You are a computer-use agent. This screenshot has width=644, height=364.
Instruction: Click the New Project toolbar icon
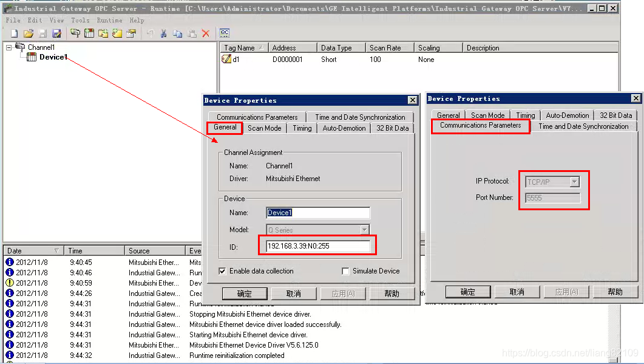tap(14, 33)
